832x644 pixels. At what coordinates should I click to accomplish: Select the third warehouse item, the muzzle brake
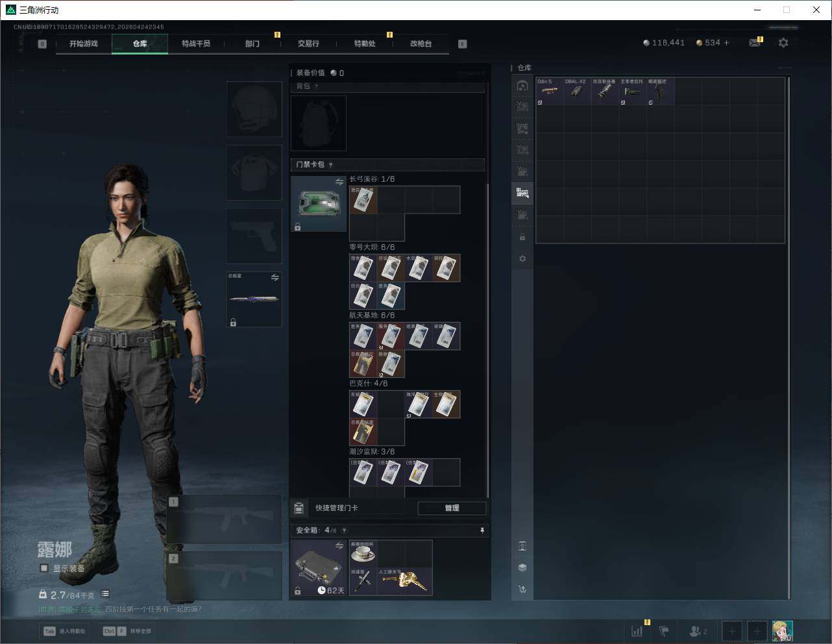(605, 92)
